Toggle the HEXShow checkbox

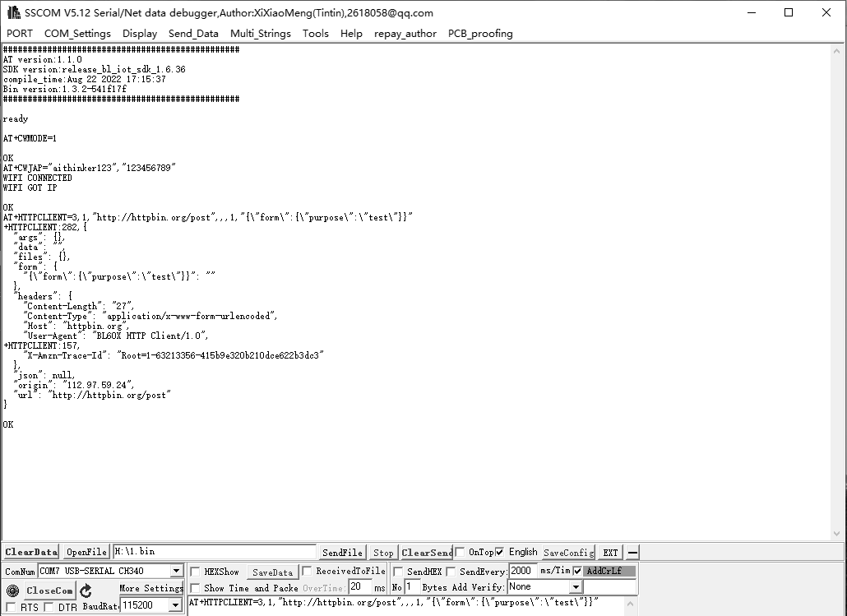pos(196,572)
